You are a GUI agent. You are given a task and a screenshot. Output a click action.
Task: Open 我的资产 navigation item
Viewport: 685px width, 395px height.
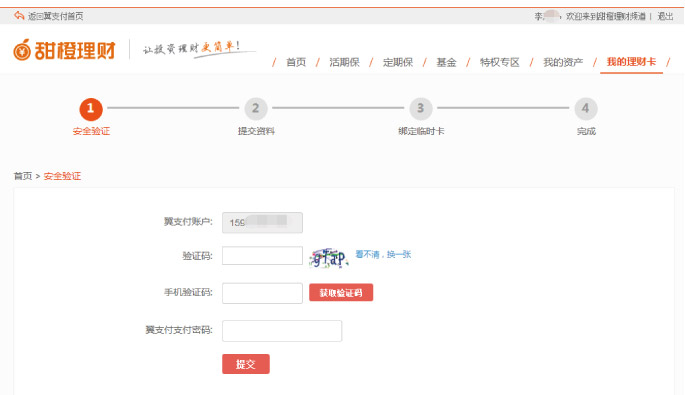point(563,62)
